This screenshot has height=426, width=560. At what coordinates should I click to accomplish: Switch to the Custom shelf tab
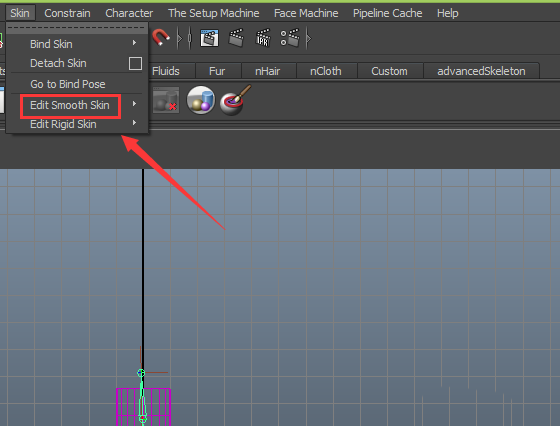389,71
